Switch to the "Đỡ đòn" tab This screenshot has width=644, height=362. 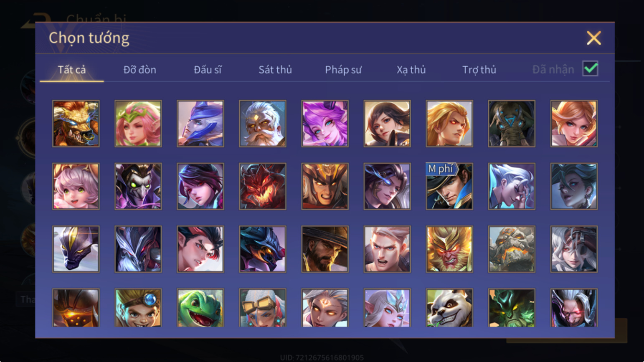point(140,70)
